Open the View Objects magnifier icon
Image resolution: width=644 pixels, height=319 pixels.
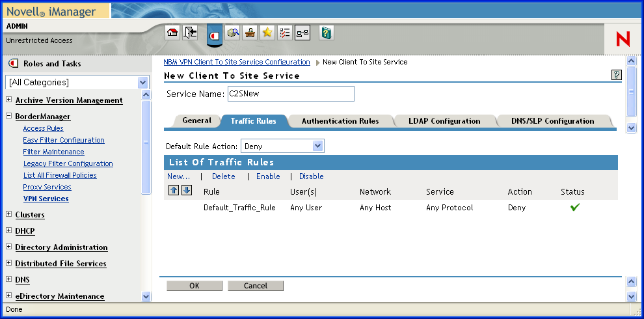234,33
